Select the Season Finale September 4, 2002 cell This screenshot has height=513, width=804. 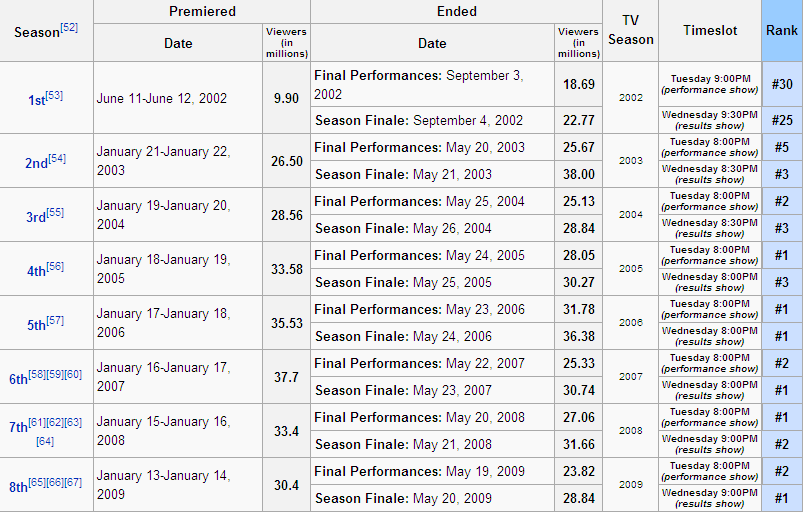[x=432, y=120]
